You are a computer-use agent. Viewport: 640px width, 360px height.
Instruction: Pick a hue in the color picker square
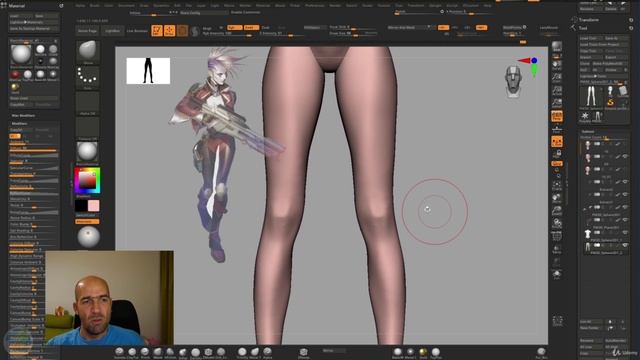87,180
